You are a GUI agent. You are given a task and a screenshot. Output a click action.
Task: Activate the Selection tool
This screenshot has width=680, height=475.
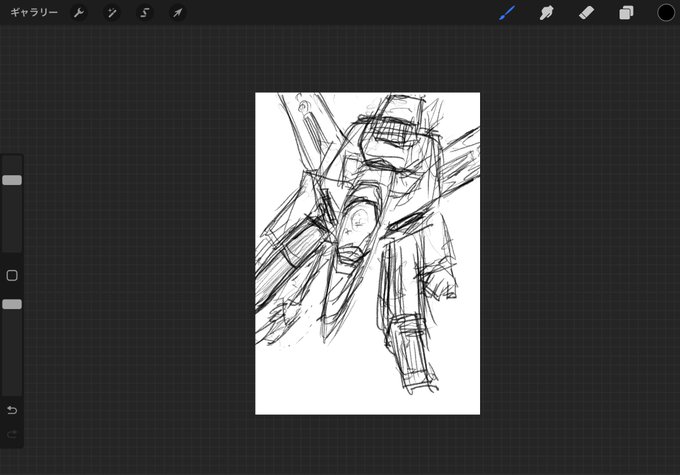(x=145, y=13)
